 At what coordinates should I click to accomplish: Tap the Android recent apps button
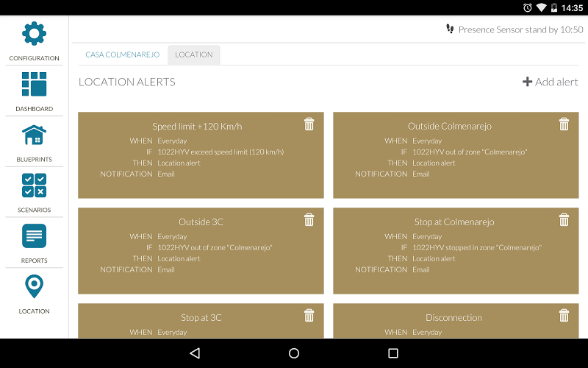tap(393, 353)
